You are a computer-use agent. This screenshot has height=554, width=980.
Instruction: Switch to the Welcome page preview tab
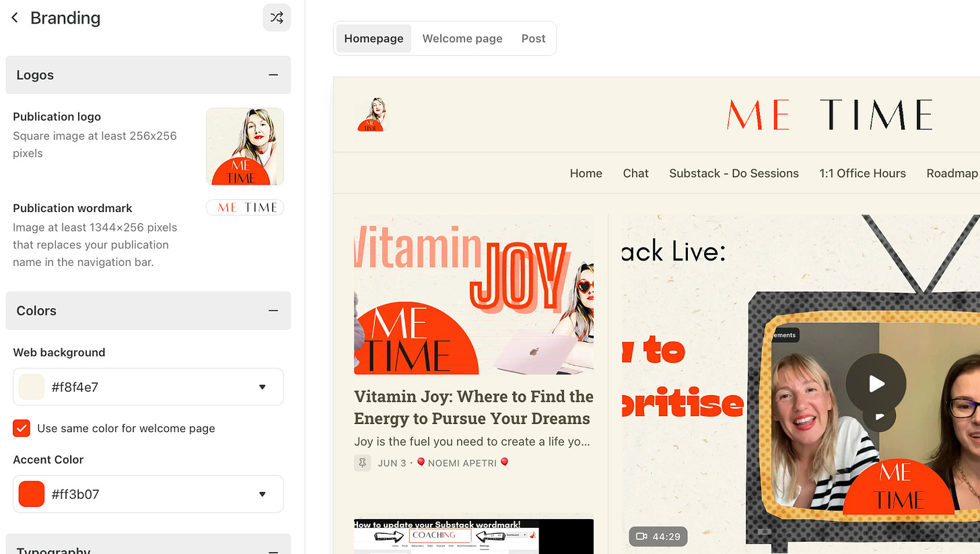click(462, 38)
